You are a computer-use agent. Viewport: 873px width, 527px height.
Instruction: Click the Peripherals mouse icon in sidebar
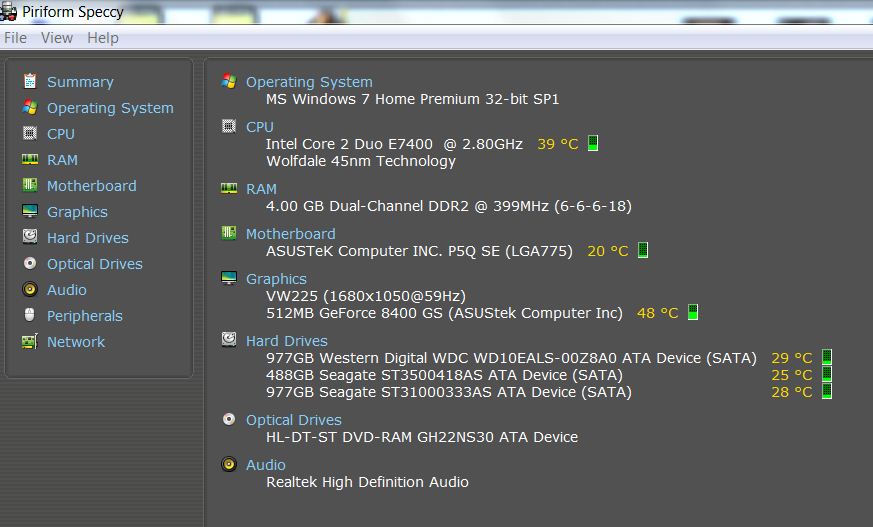[x=30, y=315]
